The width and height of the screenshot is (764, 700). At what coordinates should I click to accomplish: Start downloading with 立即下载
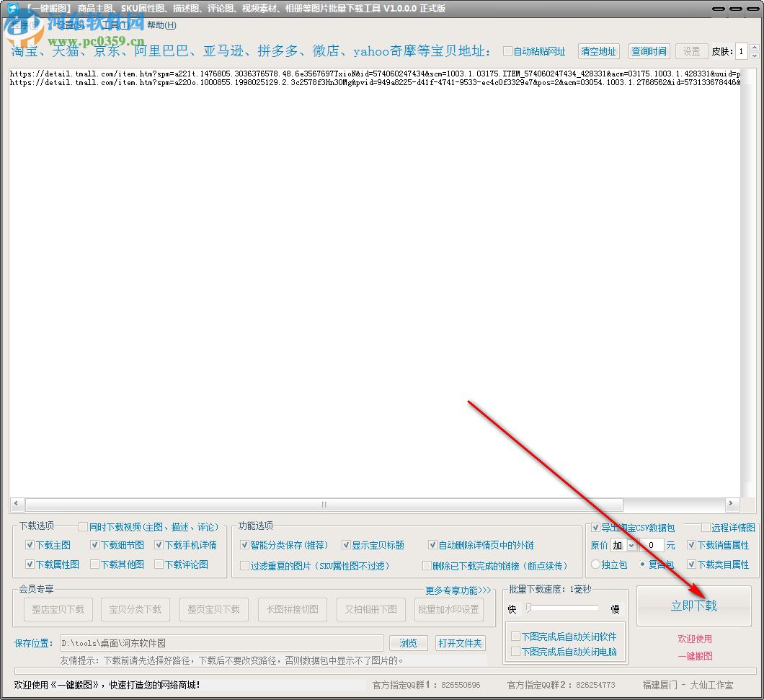point(694,606)
